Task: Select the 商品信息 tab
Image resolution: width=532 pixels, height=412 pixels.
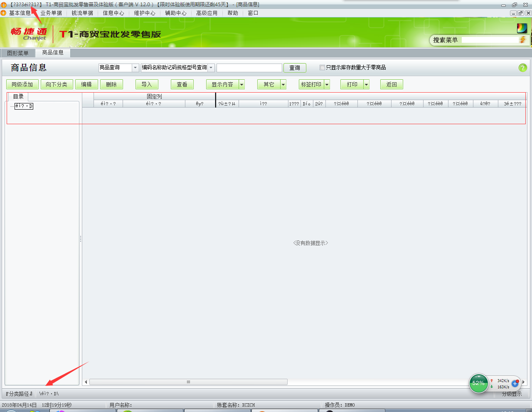Action: (53, 52)
